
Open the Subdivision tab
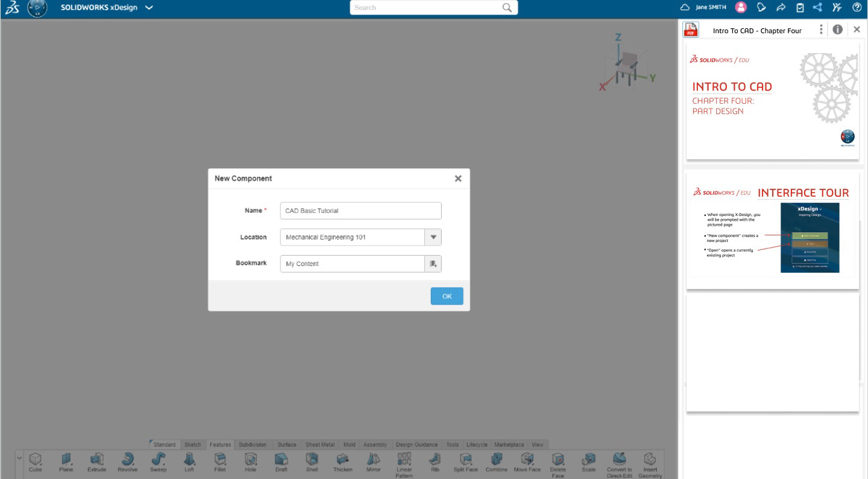coord(253,445)
